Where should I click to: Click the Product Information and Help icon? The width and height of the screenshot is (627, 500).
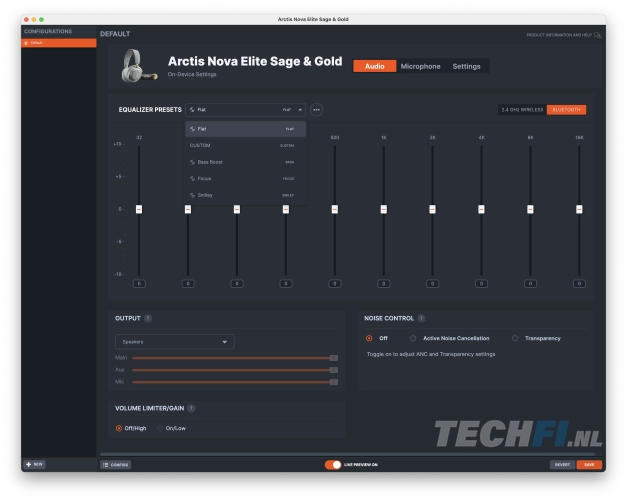pos(597,35)
